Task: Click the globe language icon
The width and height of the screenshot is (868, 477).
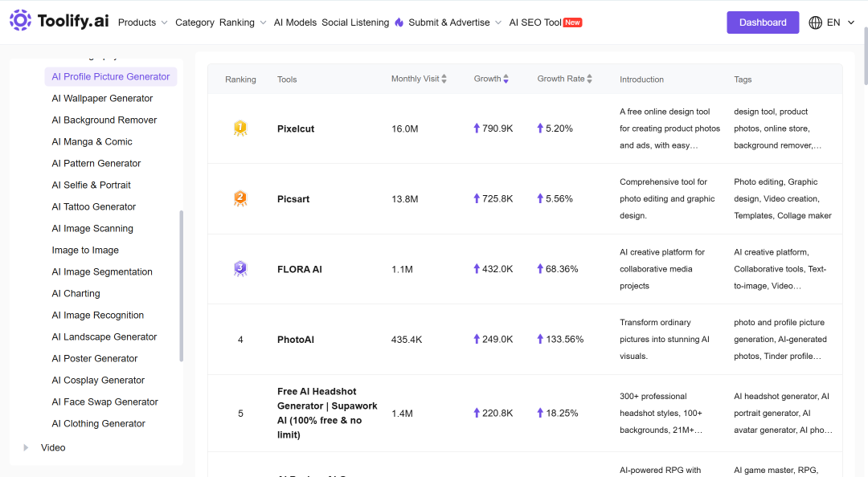Action: pyautogui.click(x=816, y=22)
